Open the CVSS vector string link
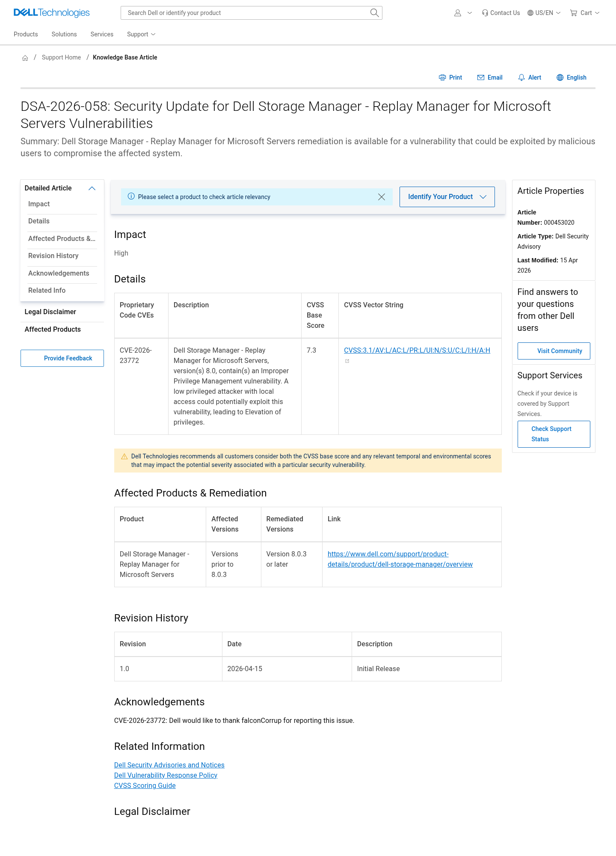This screenshot has height=856, width=616. click(417, 350)
